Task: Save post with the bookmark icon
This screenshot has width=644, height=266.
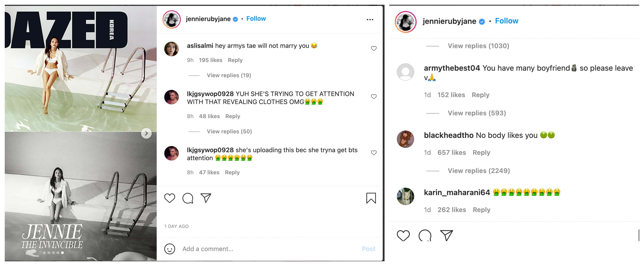Action: pyautogui.click(x=371, y=198)
